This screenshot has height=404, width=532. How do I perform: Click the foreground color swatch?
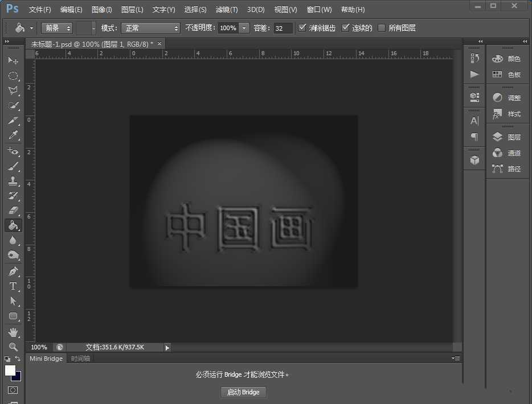(9, 370)
